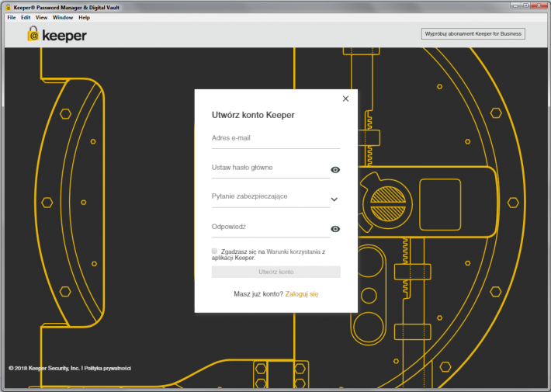The height and width of the screenshot is (392, 551).
Task: Show master password with the eye icon
Action: tap(335, 170)
